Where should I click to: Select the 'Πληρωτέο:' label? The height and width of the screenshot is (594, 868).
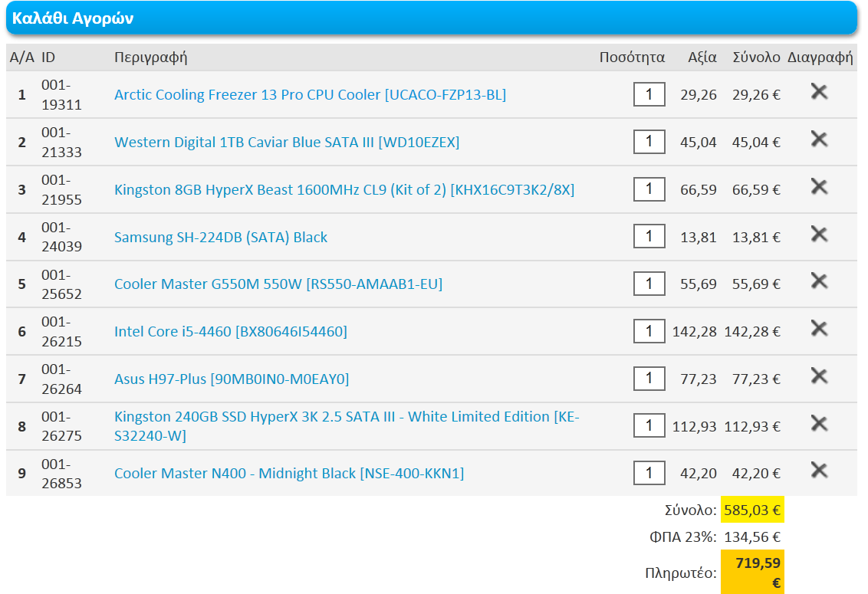point(681,573)
